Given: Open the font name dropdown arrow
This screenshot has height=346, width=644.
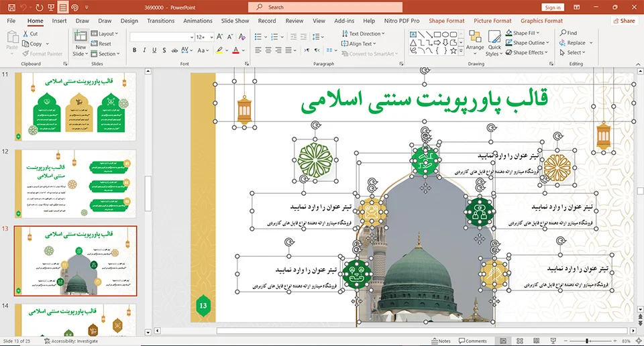Looking at the screenshot, I should (x=191, y=37).
